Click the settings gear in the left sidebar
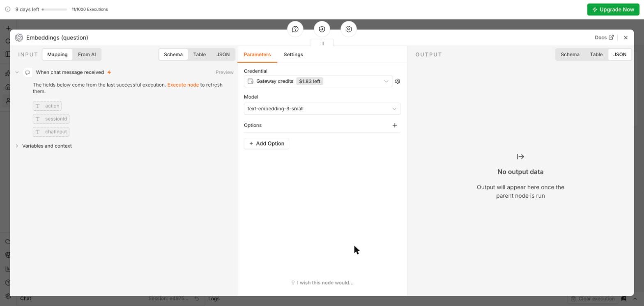Image resolution: width=644 pixels, height=306 pixels. 8,296
